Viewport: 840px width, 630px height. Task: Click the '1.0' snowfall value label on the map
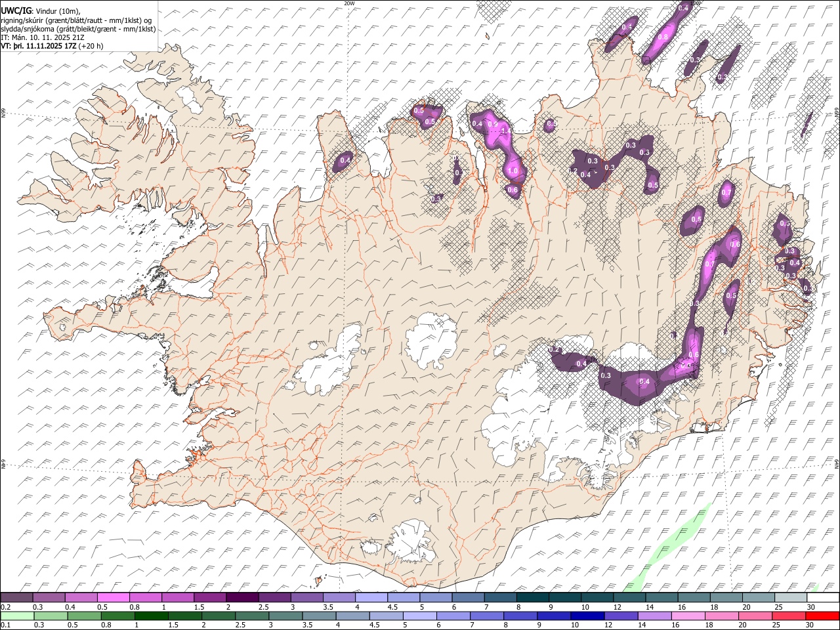[x=513, y=171]
